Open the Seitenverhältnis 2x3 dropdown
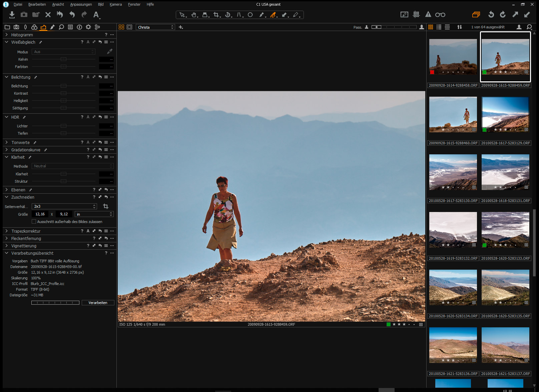Screen dimensions: 539x392 tap(64, 206)
